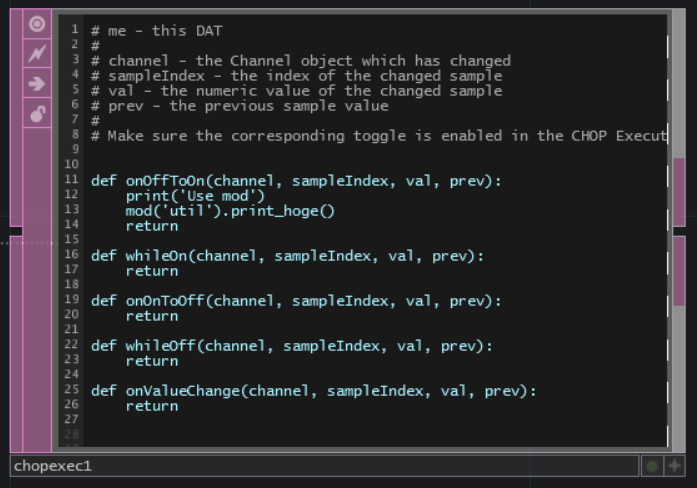Viewport: 697px width, 488px height.
Task: Click the def onValueChange function line
Action: [x=313, y=391]
